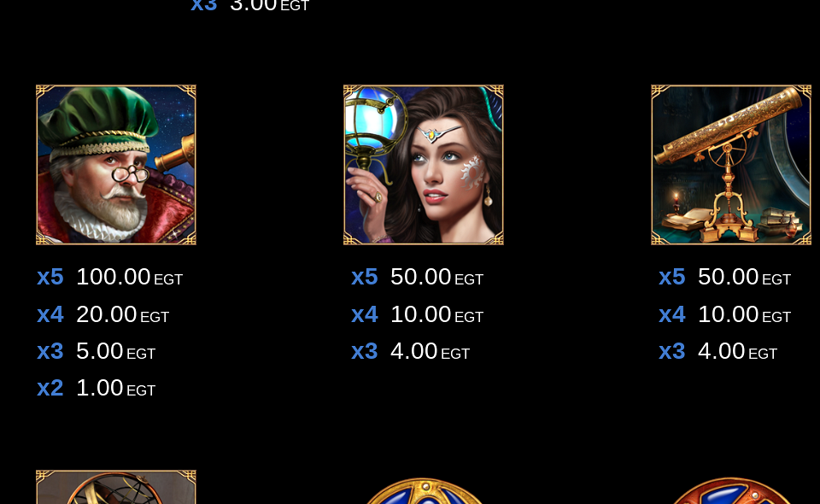Select the astronomer x5 100.00 EGT payout

(x=110, y=277)
